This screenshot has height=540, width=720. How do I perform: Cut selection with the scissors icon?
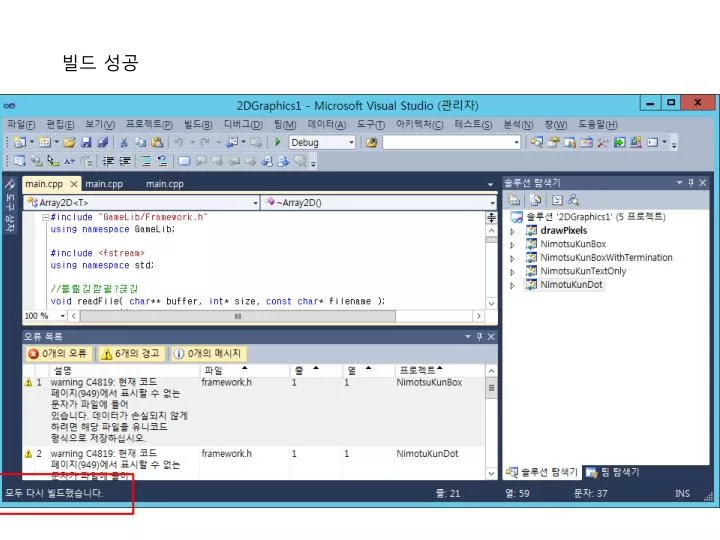tap(124, 142)
